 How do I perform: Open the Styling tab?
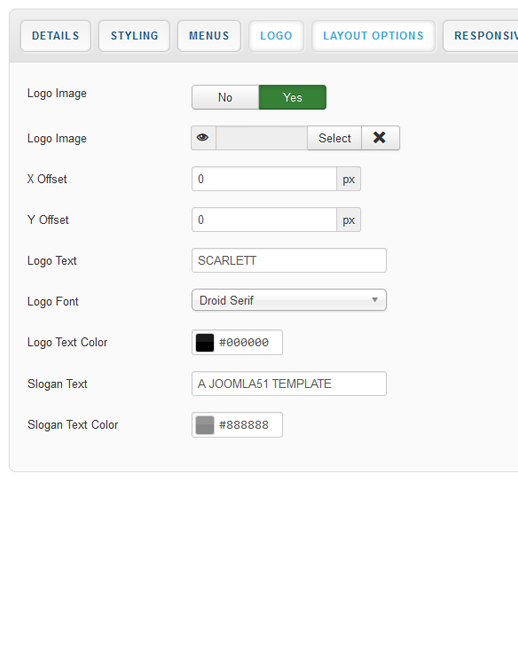pyautogui.click(x=135, y=36)
